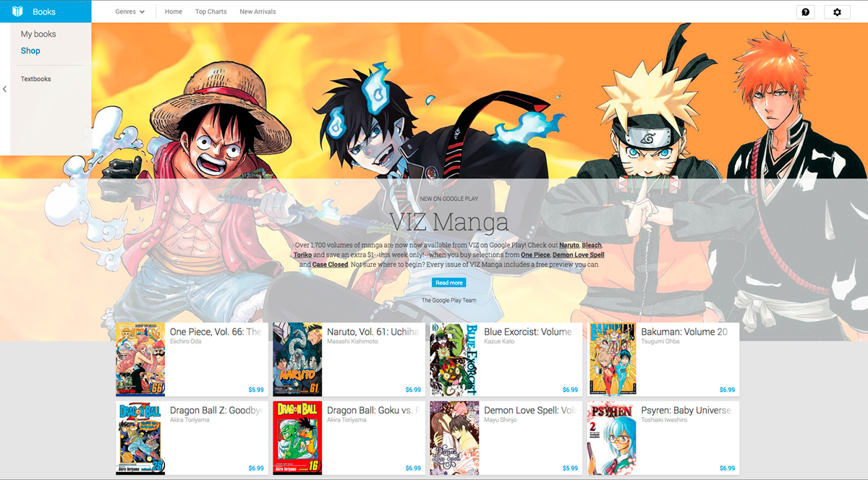Click the Naruto, Vol. 61 title
The width and height of the screenshot is (868, 480).
tap(373, 332)
